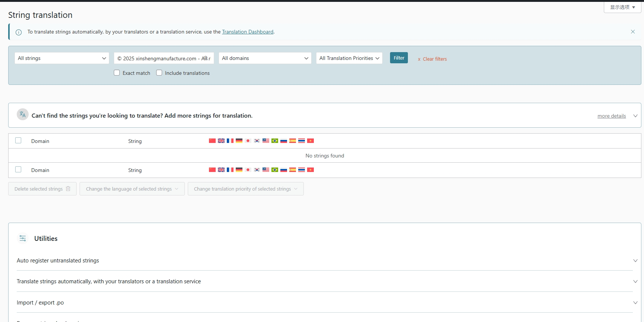Click Russia flag in bottom footer row
Screen dimensions: 644x322
tap(284, 170)
